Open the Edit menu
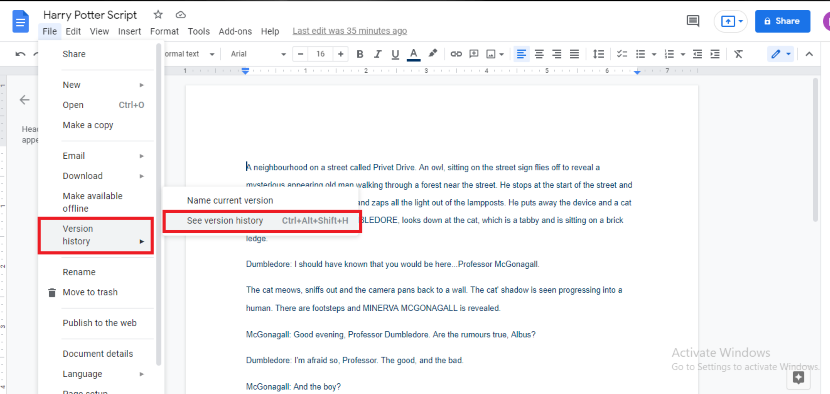830x394 pixels. coord(73,31)
